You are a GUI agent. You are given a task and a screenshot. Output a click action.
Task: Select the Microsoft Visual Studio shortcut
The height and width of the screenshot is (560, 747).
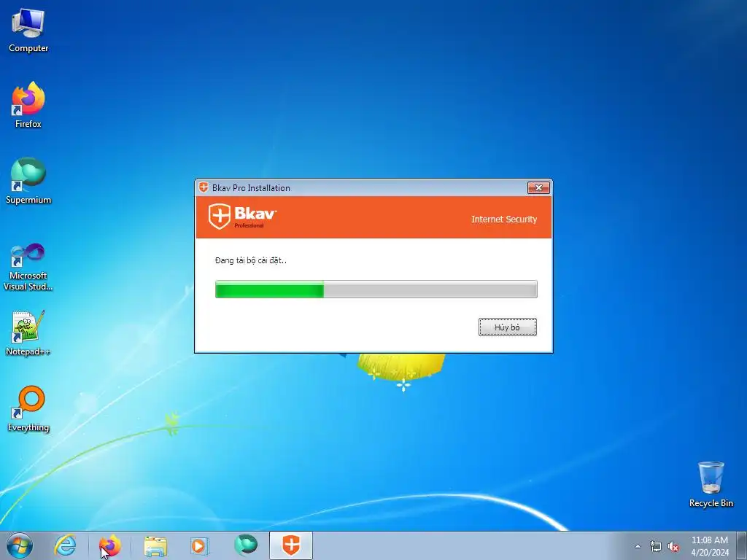(28, 267)
